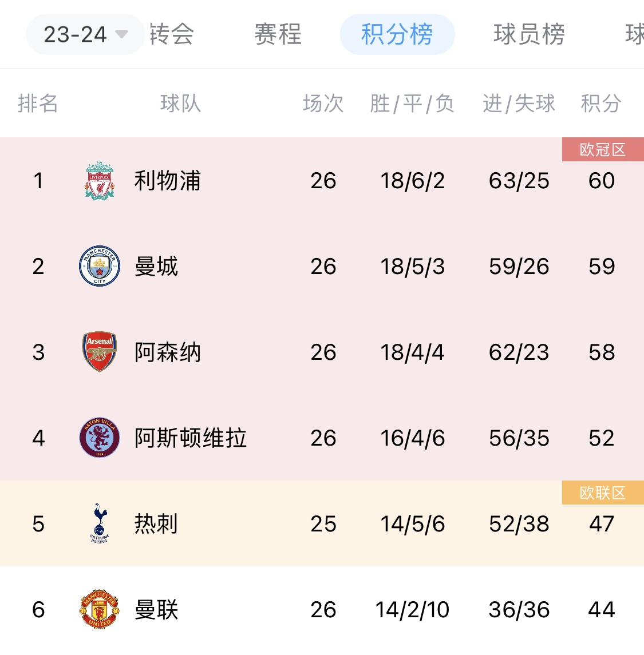Click the Manchester United crest
The width and height of the screenshot is (644, 655).
pos(100,609)
